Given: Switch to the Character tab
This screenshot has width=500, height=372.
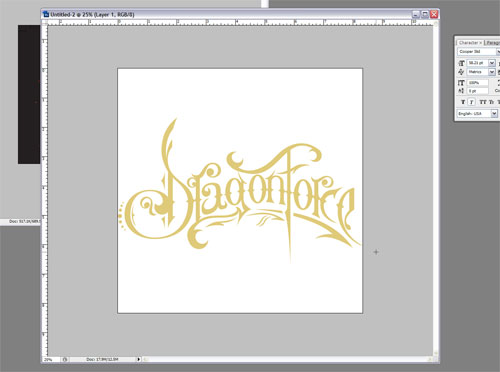Looking at the screenshot, I should (470, 43).
